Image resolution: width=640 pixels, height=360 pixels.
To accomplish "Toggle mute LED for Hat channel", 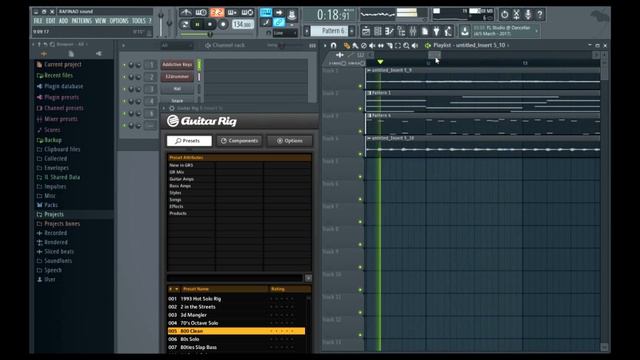I will [124, 89].
